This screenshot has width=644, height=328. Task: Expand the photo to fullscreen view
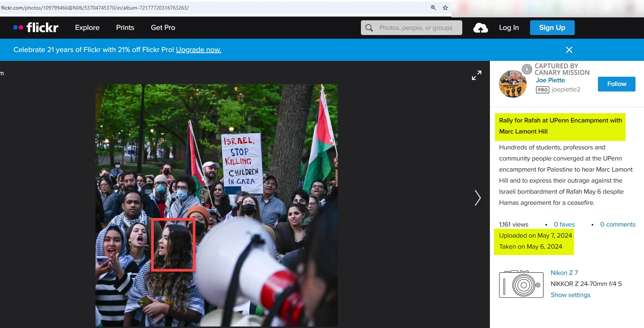click(x=477, y=75)
